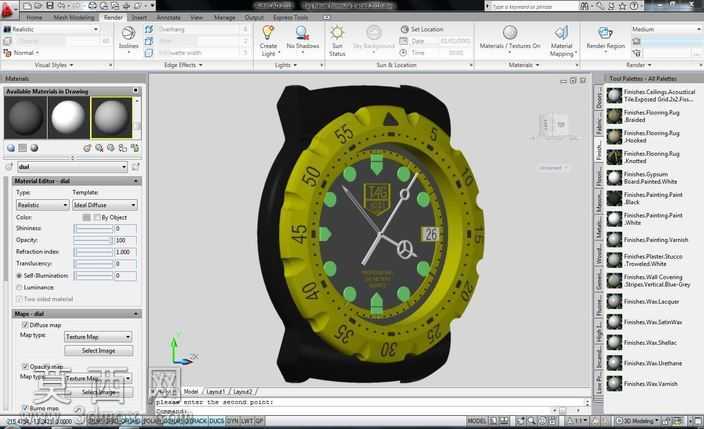Click the Sky Background icon
Screen dimensions: 704x429
click(374, 33)
